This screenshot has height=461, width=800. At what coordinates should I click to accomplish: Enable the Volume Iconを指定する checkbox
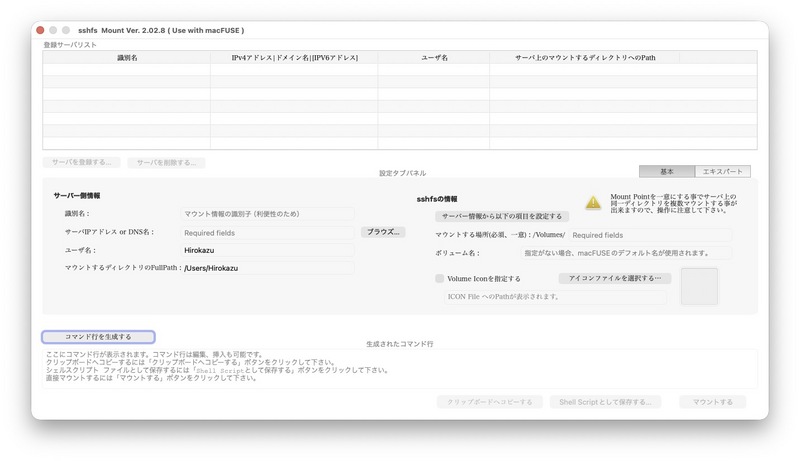[x=440, y=278]
